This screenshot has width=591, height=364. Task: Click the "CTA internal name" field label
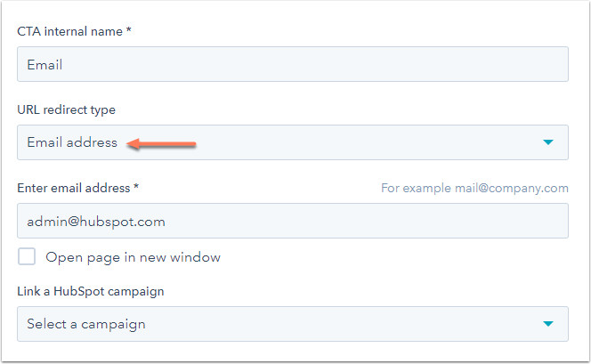coord(71,31)
